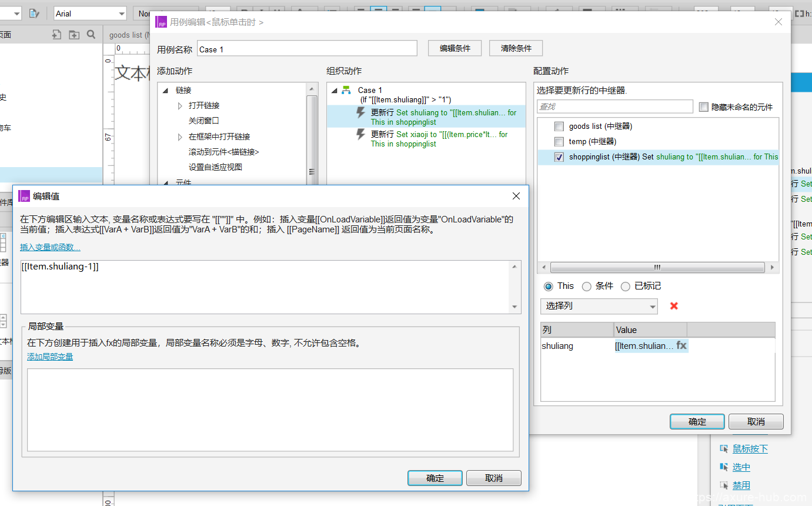Collapse the Case 1 tree node
This screenshot has width=812, height=506.
tap(334, 91)
